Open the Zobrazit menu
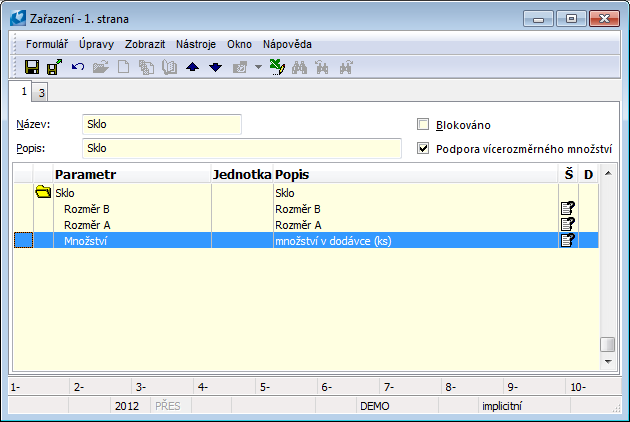Viewport: 630px width, 422px height. [145, 44]
